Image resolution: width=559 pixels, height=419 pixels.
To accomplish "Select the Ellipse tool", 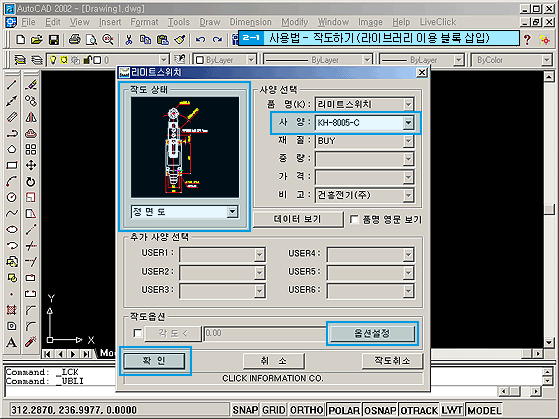I will (x=11, y=229).
